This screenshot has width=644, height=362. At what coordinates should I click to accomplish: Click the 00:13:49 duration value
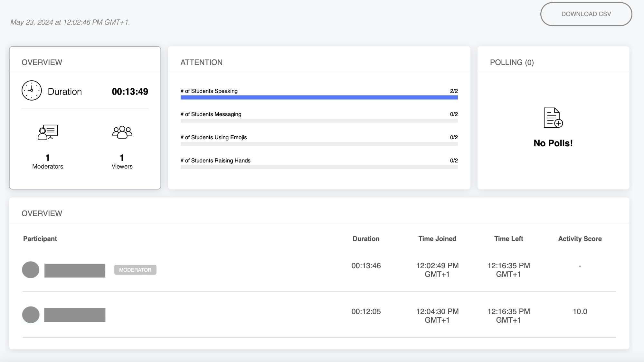[130, 92]
